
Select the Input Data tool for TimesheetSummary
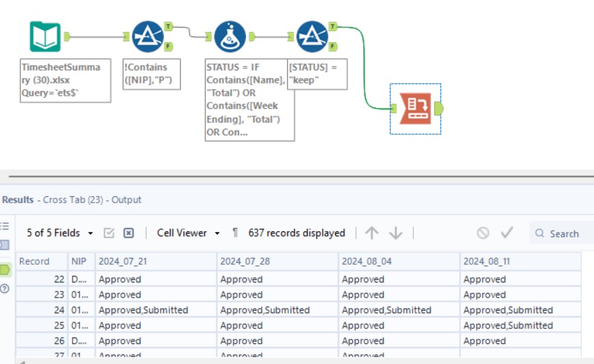[46, 37]
